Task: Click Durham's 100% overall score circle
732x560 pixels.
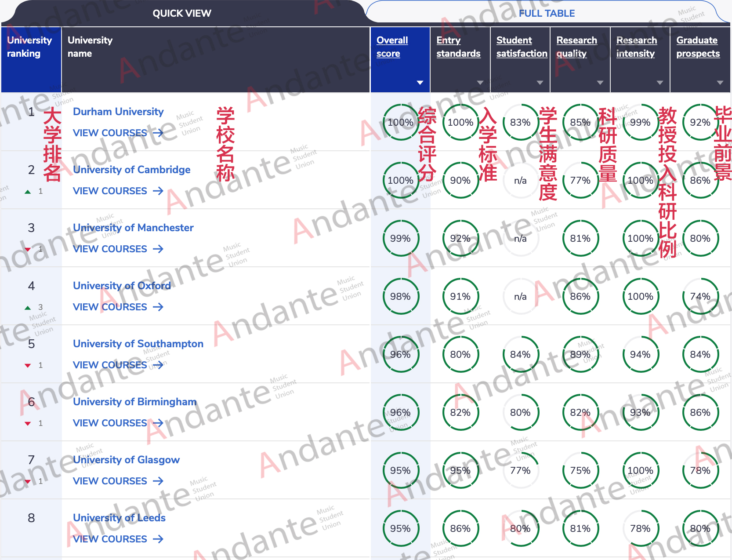Action: 400,122
